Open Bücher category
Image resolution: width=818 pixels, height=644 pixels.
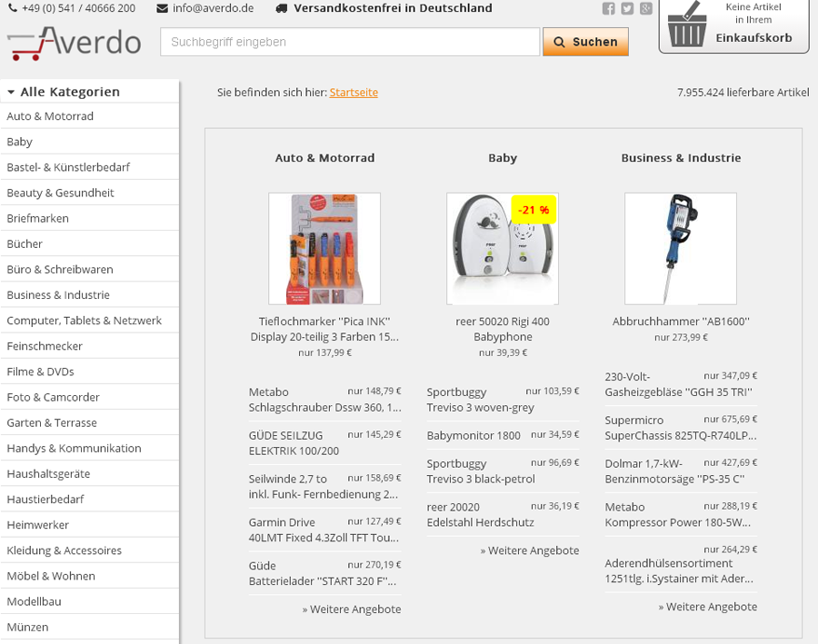pos(90,244)
